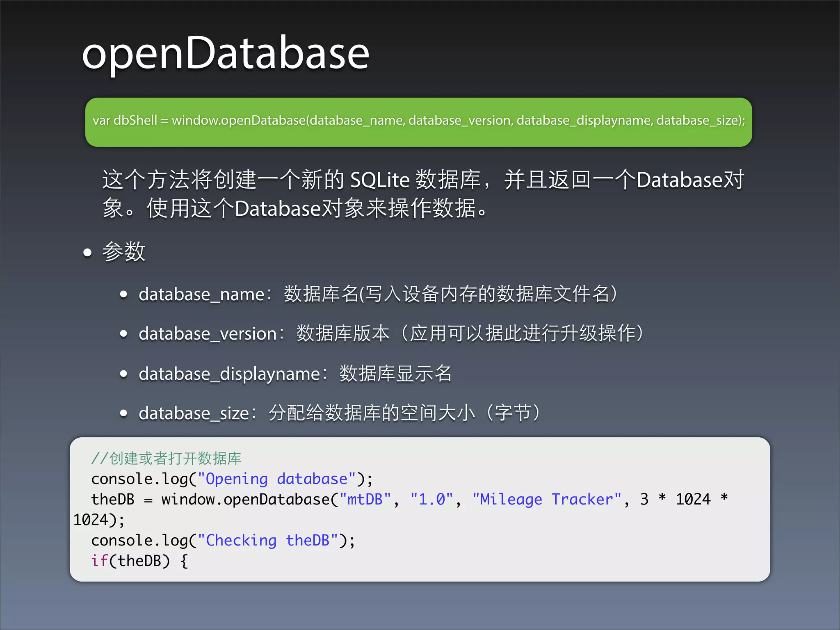
Task: Click the wrapped 1024); code line
Action: 99,520
